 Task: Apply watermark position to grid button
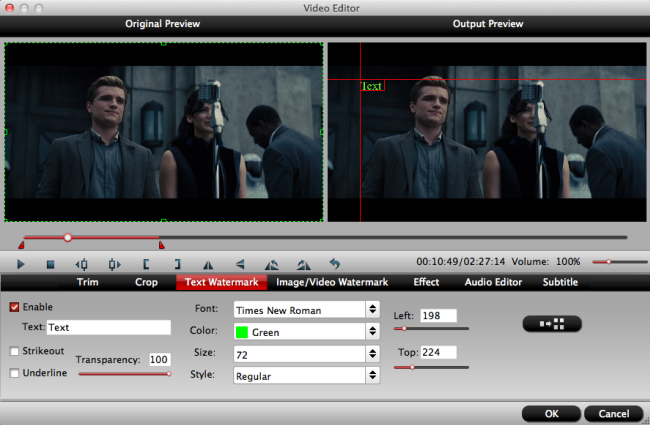(x=552, y=324)
